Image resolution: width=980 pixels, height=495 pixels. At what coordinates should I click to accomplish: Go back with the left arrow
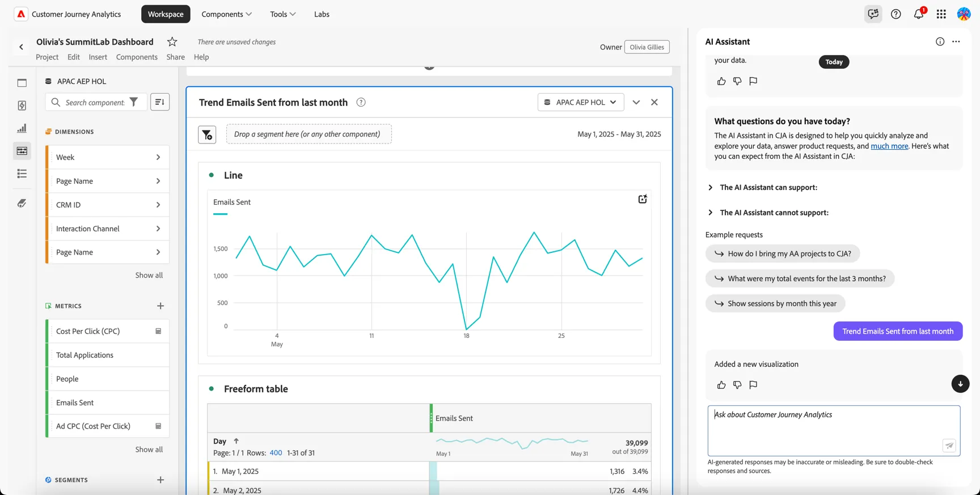pyautogui.click(x=22, y=47)
